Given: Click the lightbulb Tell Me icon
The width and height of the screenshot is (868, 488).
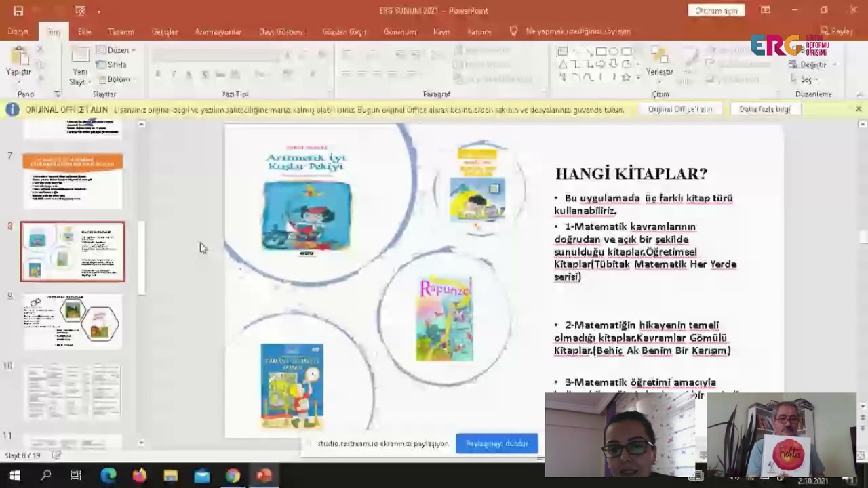Looking at the screenshot, I should click(x=513, y=31).
